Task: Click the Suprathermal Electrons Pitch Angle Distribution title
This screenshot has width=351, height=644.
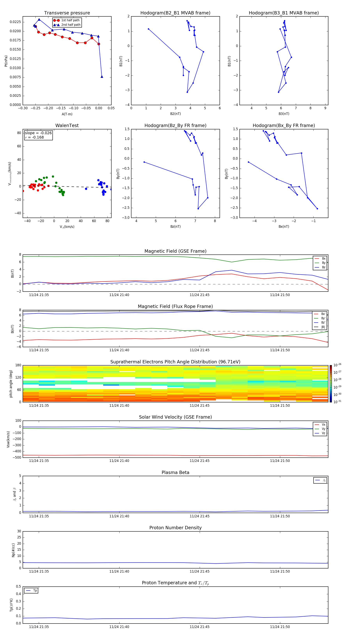Action: (x=175, y=362)
